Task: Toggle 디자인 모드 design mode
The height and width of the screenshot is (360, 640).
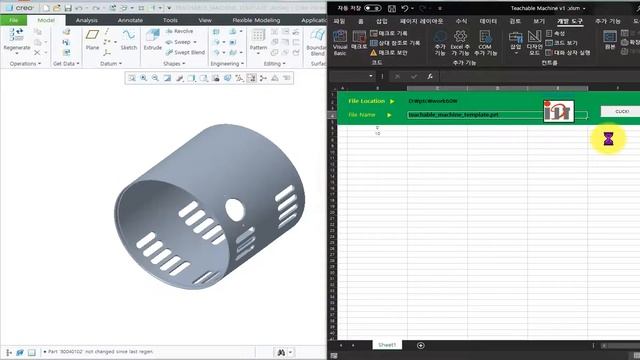Action: point(534,43)
